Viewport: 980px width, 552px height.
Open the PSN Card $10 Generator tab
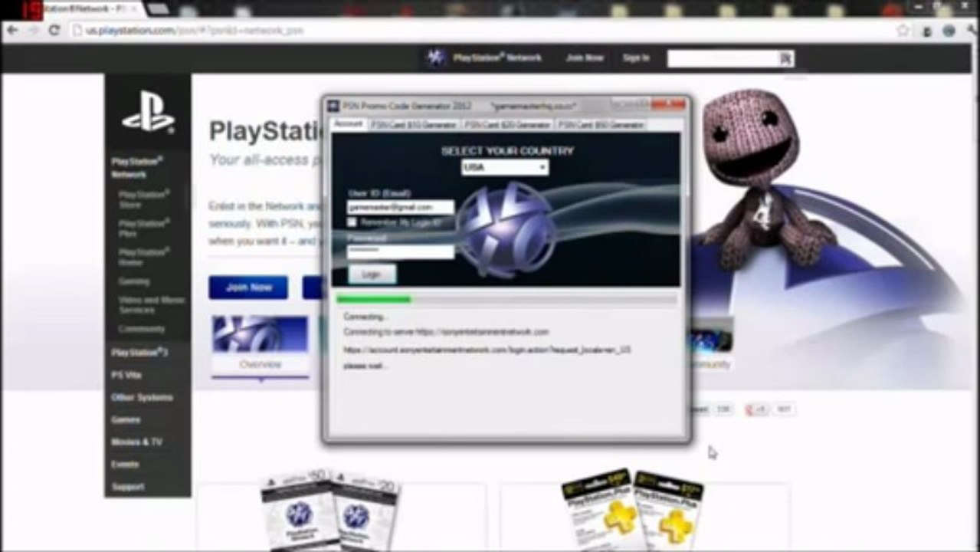pyautogui.click(x=413, y=124)
